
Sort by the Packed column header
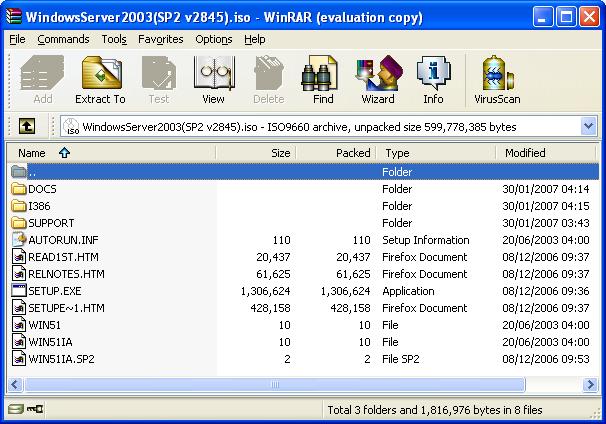click(x=336, y=153)
